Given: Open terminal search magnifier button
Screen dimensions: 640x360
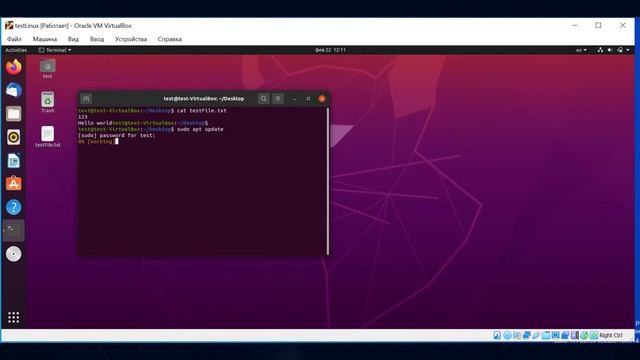Looking at the screenshot, I should (x=264, y=99).
